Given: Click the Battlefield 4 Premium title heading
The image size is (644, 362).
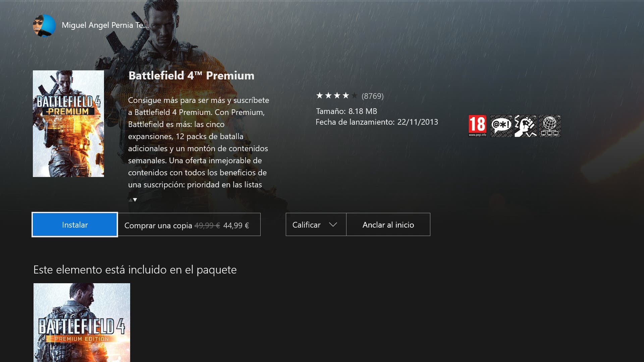Looking at the screenshot, I should pyautogui.click(x=192, y=76).
